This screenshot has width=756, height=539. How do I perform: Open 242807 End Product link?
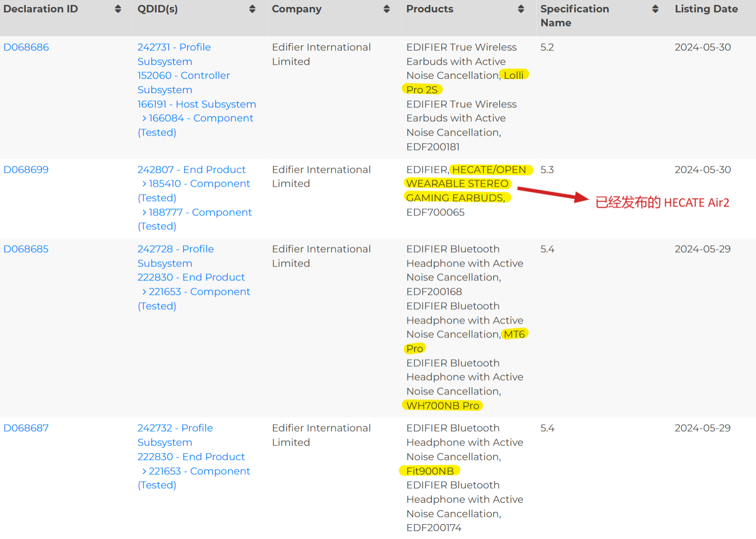(191, 169)
